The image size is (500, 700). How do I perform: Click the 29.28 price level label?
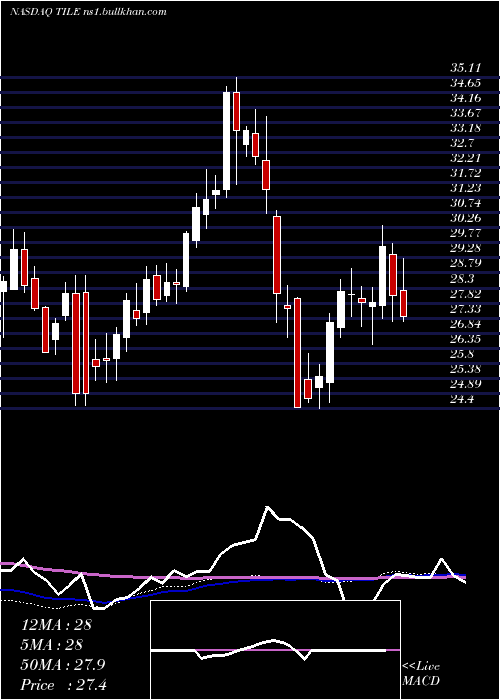pos(465,249)
